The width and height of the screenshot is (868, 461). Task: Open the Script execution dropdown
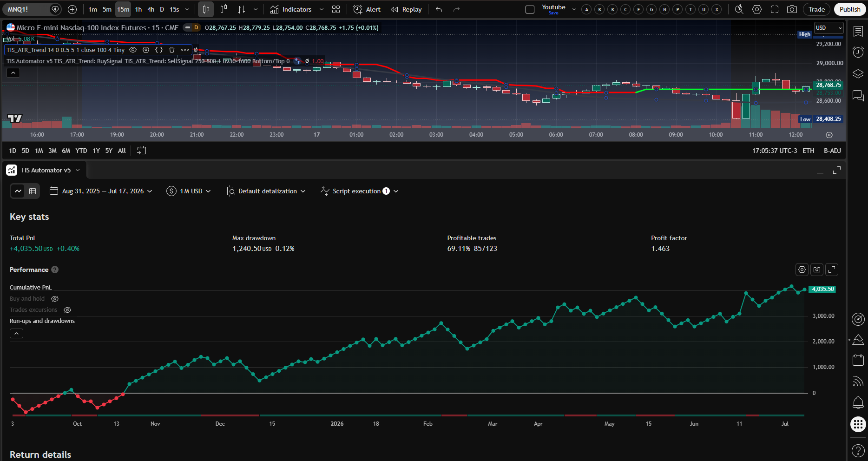[x=359, y=191]
